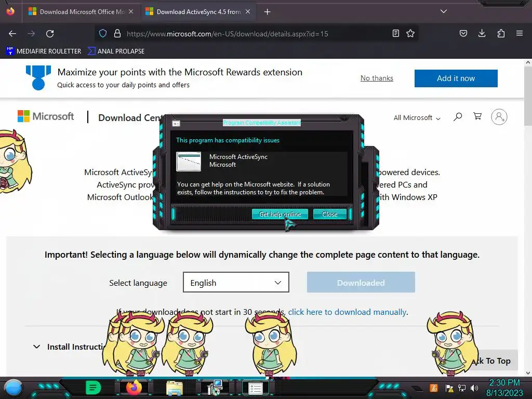Expand the All Microsoft menu
532x399 pixels.
point(417,118)
